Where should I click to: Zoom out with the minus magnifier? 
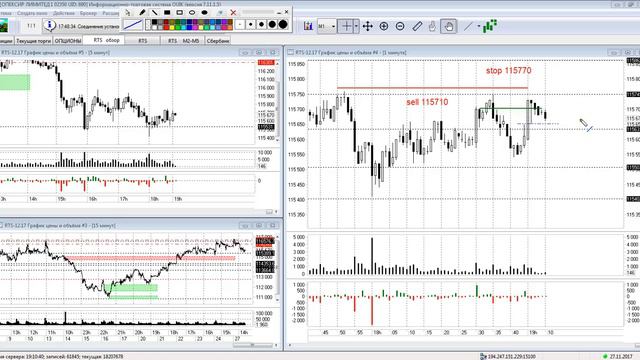click(400, 27)
